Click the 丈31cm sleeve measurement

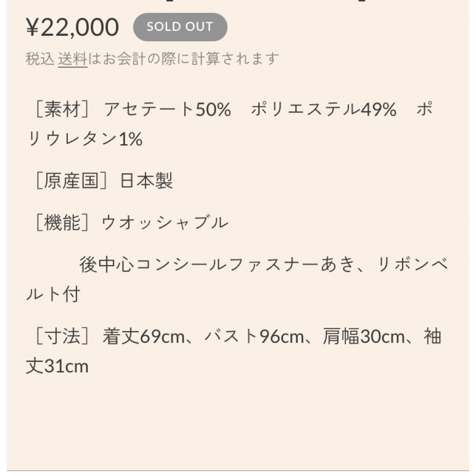(x=57, y=366)
